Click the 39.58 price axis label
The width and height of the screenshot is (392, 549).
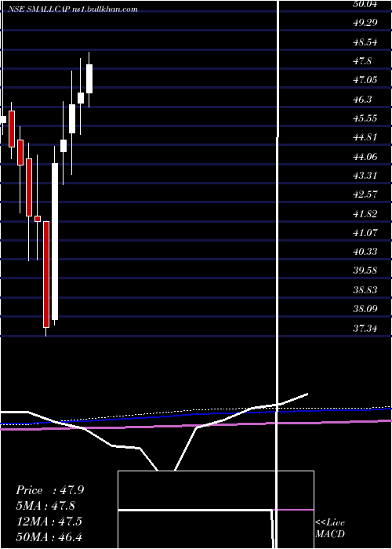[366, 271]
